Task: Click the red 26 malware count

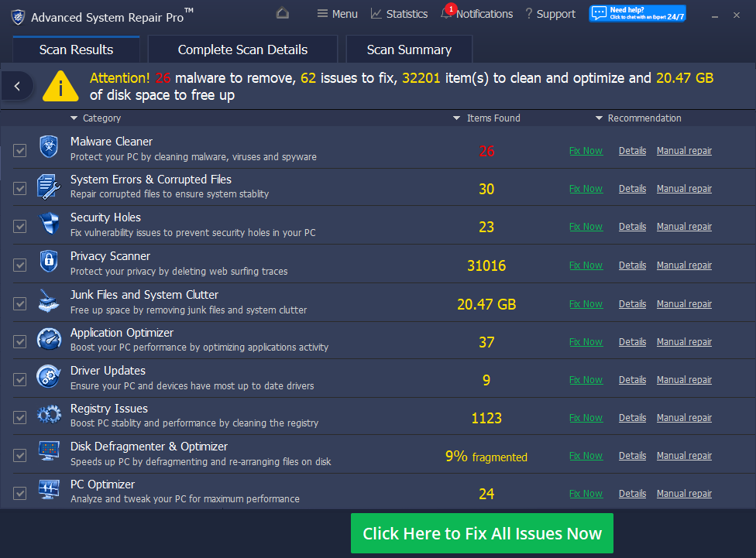Action: [x=486, y=151]
